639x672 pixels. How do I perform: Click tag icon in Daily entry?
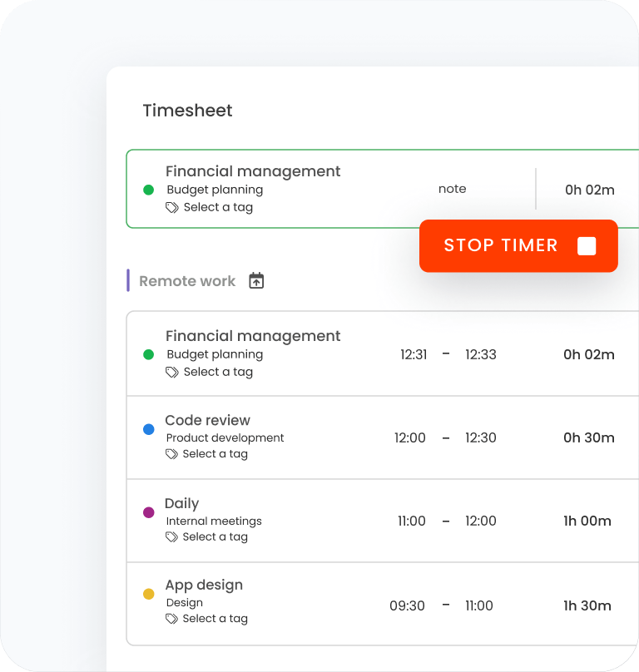(x=172, y=537)
